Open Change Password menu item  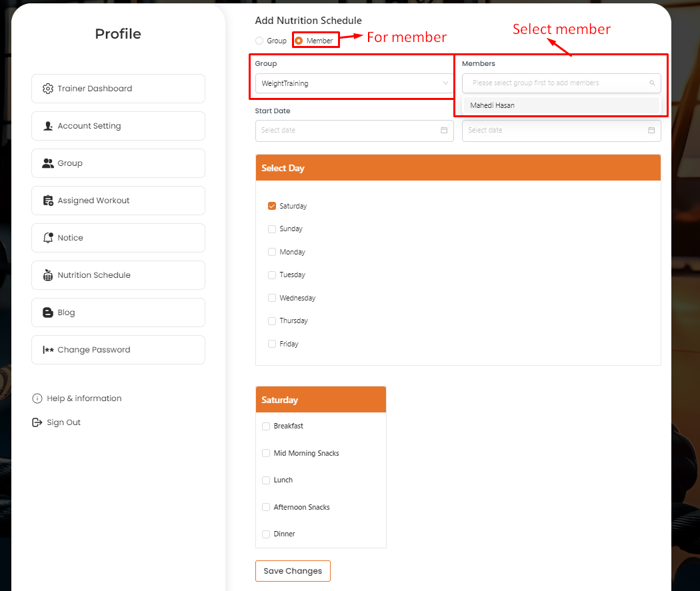(x=118, y=350)
